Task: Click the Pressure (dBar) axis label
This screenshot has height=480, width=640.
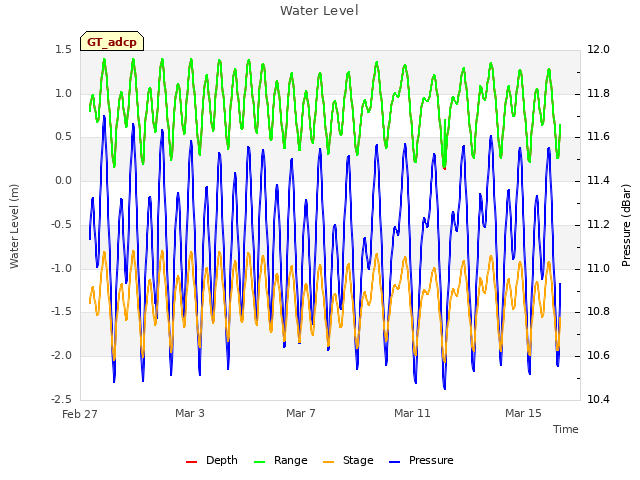Action: click(x=626, y=225)
